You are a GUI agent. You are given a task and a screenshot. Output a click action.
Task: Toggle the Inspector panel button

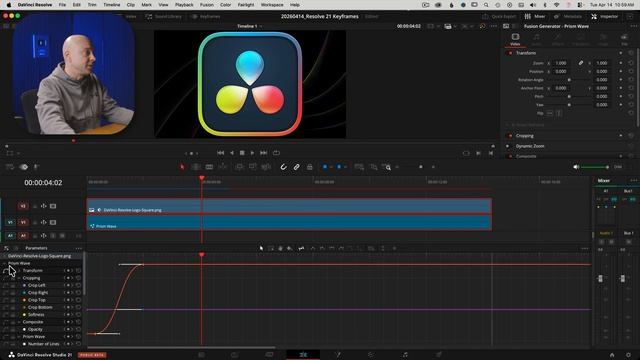point(604,16)
